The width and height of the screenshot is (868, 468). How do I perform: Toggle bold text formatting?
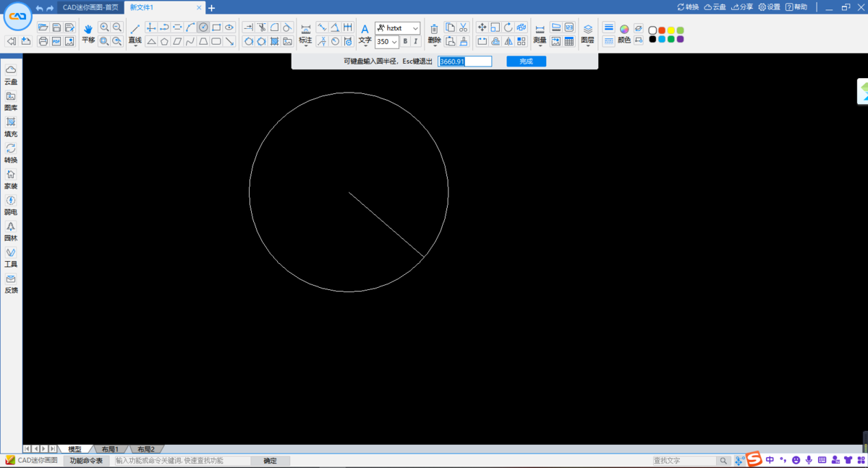(x=404, y=41)
